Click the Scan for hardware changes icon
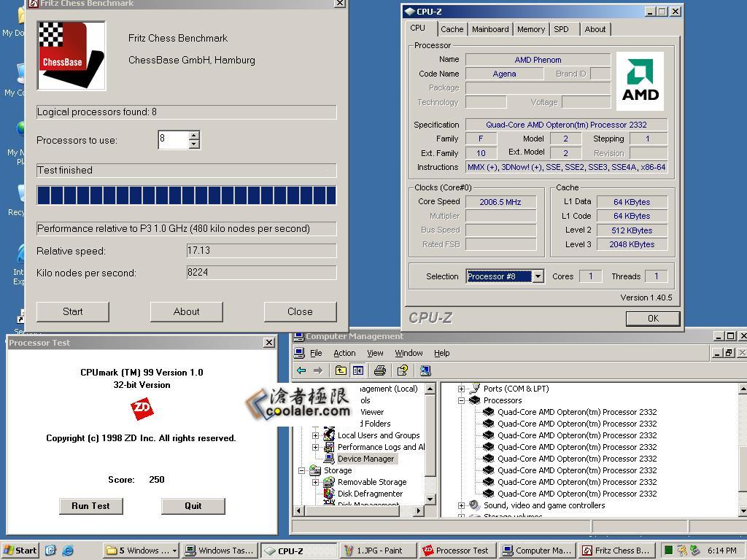 (425, 370)
